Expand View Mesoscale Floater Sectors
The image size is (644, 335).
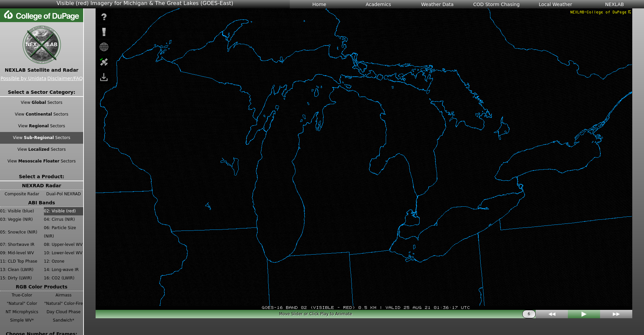pos(42,161)
